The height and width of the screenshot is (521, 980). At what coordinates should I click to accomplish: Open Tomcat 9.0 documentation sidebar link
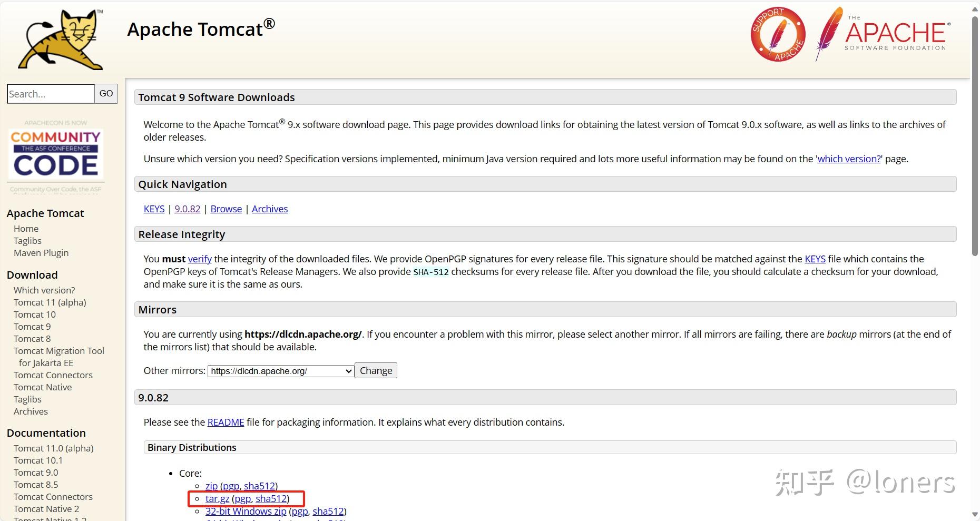[36, 473]
